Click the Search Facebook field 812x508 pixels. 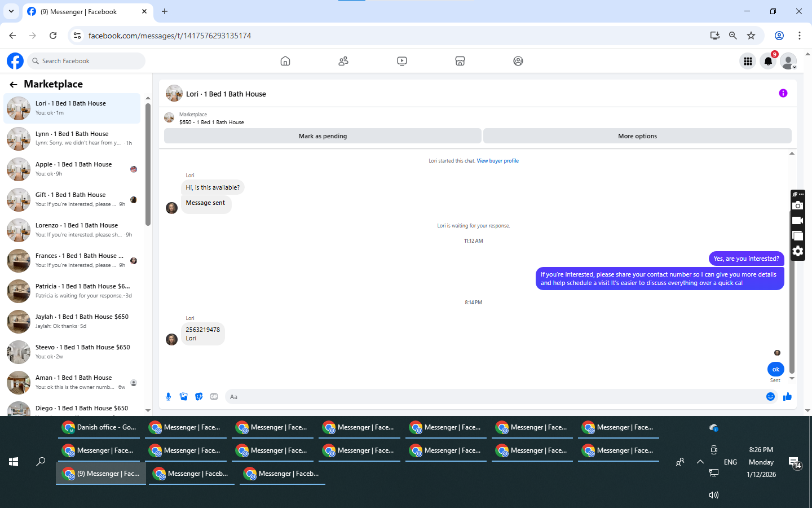86,61
